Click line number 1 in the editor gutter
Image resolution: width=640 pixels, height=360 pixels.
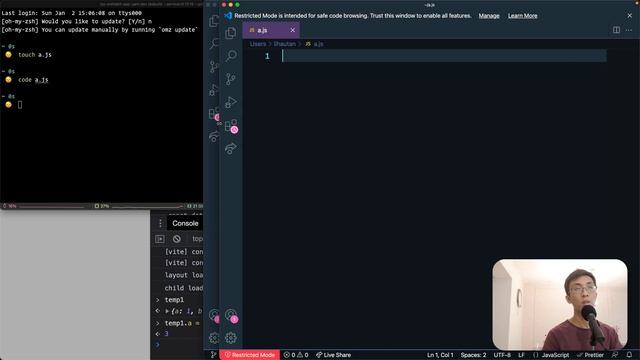(267, 56)
